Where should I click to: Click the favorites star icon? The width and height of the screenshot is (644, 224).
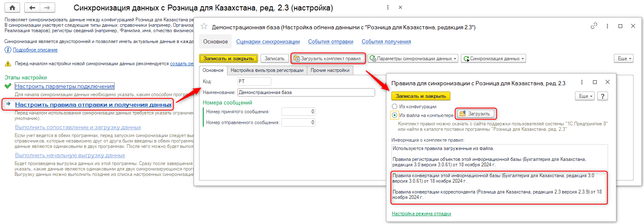tap(204, 27)
